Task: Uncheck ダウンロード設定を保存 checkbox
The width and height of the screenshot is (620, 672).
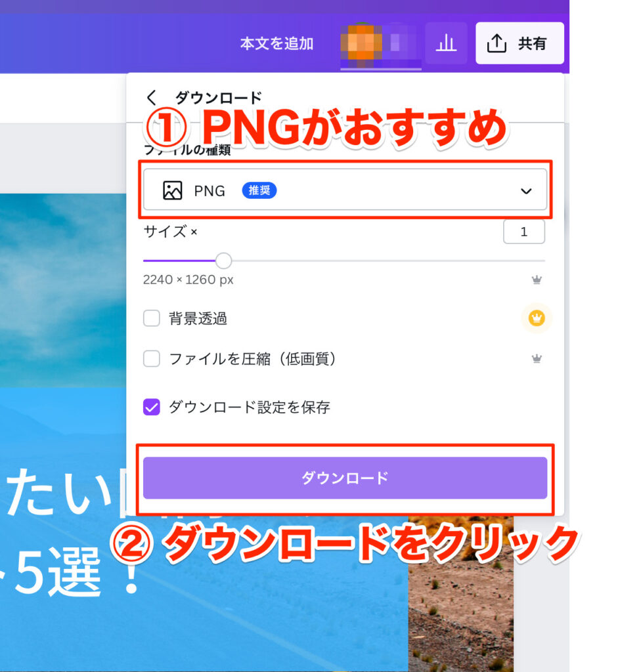Action: (151, 407)
